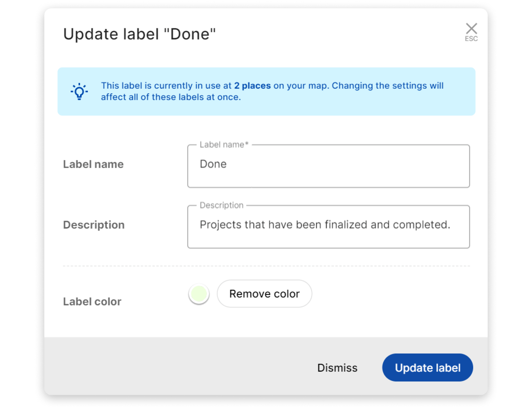
Task: Click the Remove color button
Action: [x=264, y=294]
